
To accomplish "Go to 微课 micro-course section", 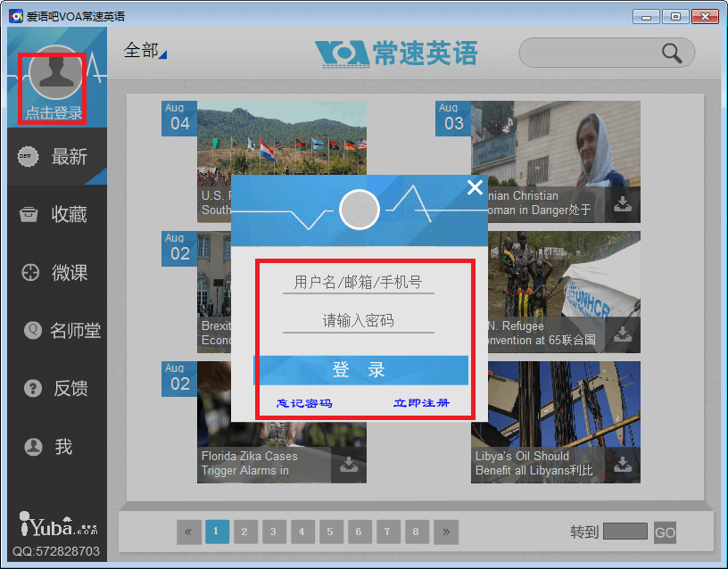I will [x=57, y=273].
